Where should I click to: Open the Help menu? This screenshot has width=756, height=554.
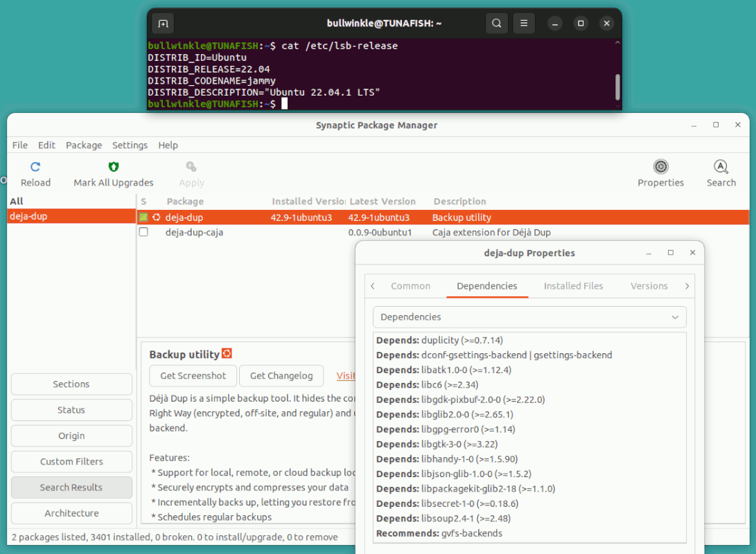[168, 145]
